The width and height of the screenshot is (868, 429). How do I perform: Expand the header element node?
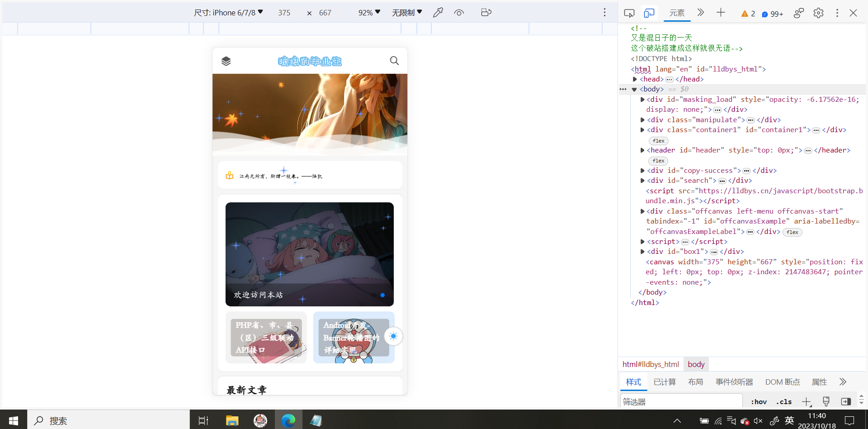coord(642,150)
